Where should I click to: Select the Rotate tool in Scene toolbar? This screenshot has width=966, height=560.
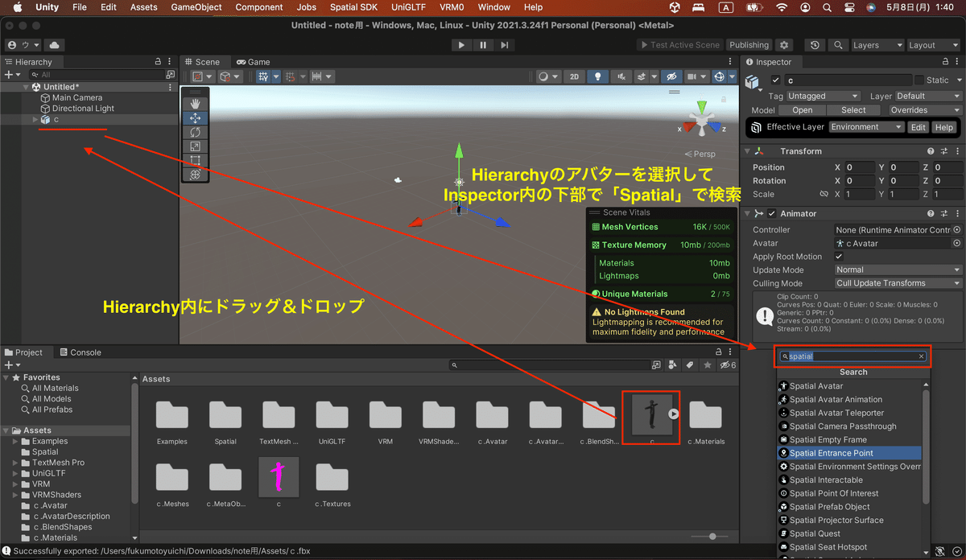coord(195,132)
